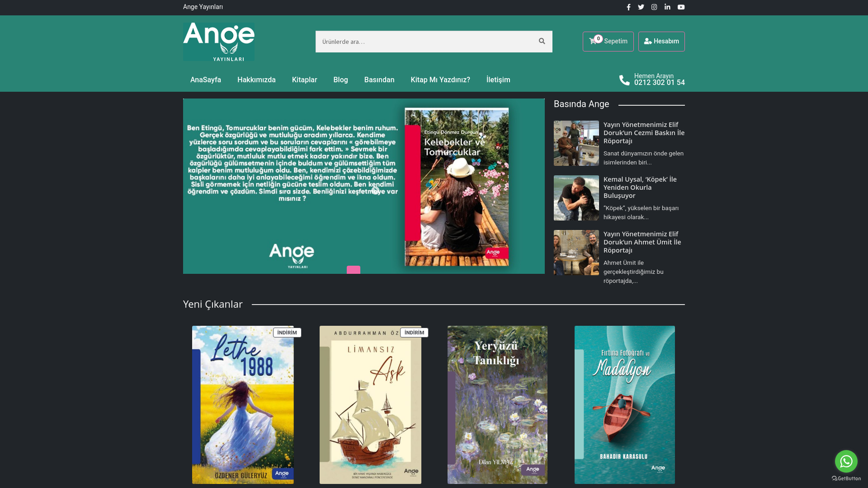
Task: Click İNDİRİM badge on Limansız Aşk
Action: click(x=414, y=332)
